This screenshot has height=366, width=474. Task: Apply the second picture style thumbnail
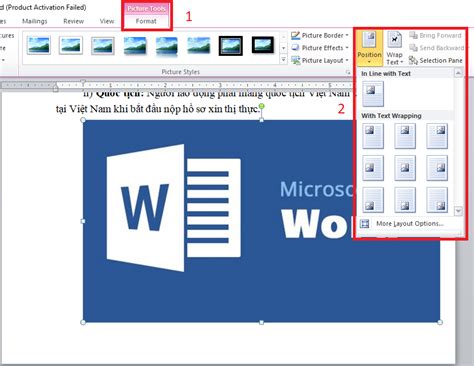coord(71,45)
